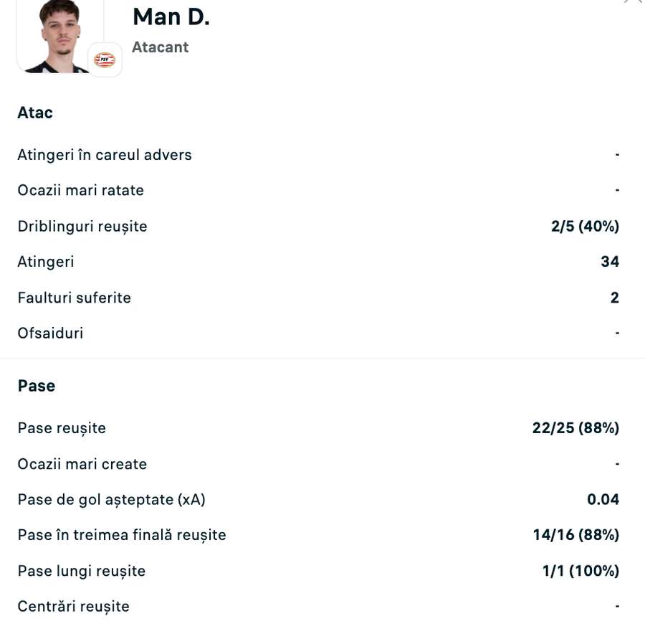Click the Pase lungi reușite 1/1 (100%) value

click(580, 571)
